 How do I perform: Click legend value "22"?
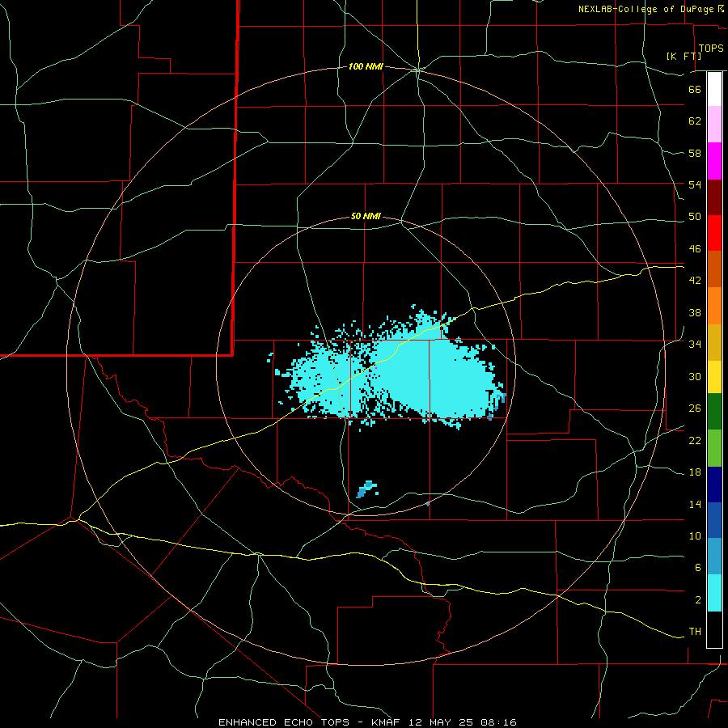click(x=695, y=440)
